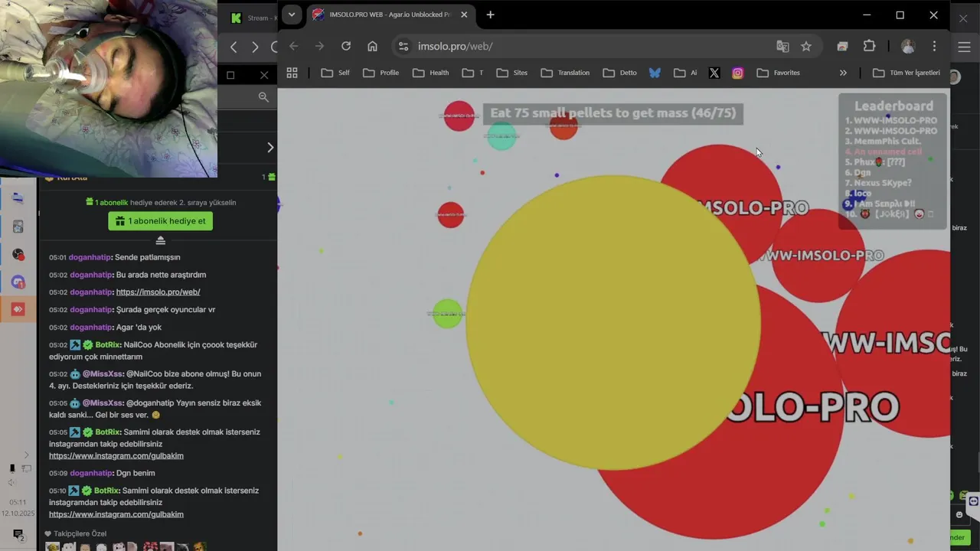Click the eject-style collapse icon above chat
980x551 pixels.
click(161, 240)
